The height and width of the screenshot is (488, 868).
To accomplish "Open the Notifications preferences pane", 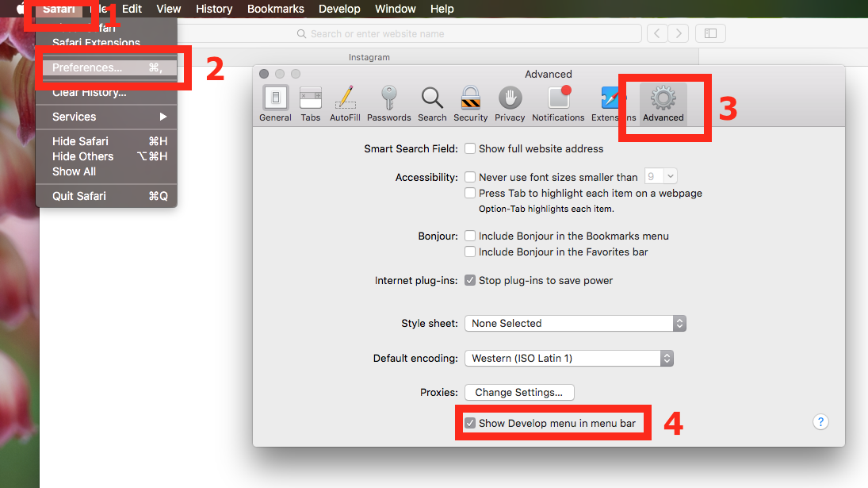I will (558, 104).
